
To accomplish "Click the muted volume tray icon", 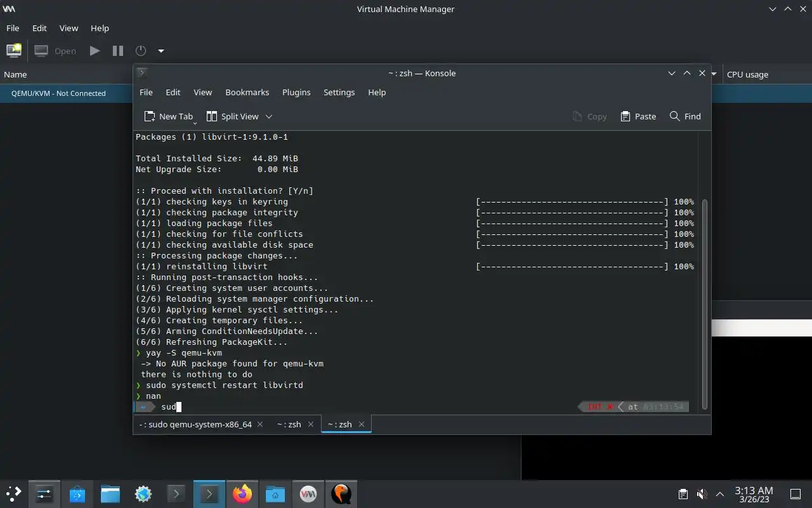I will tap(702, 494).
